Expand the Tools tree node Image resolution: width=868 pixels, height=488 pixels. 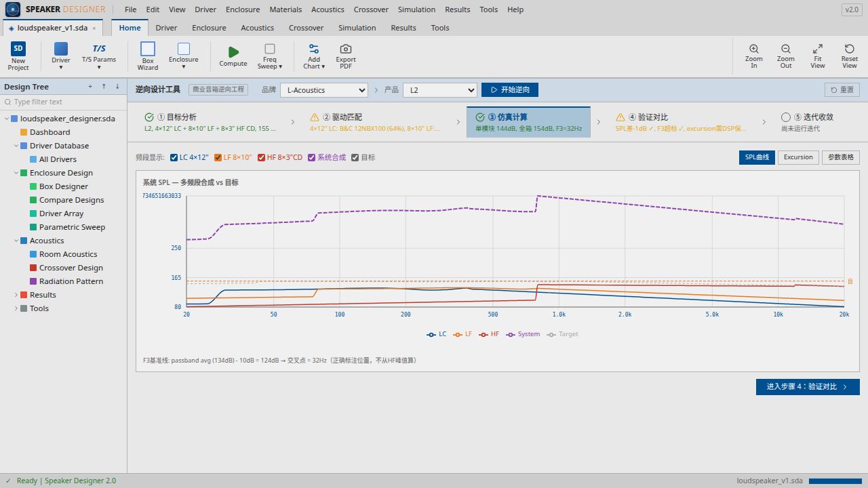coord(16,308)
